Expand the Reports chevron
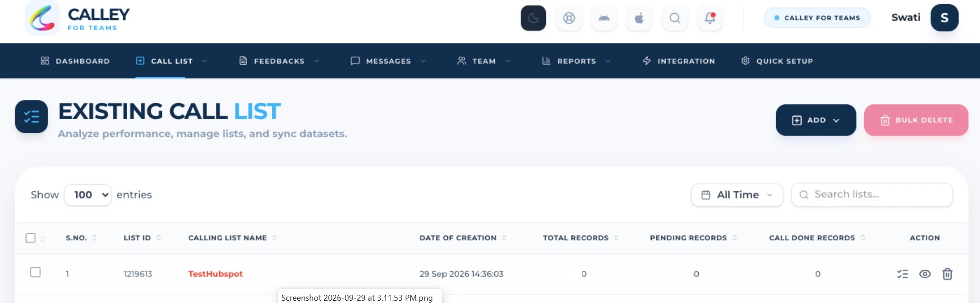This screenshot has width=980, height=303. click(608, 61)
